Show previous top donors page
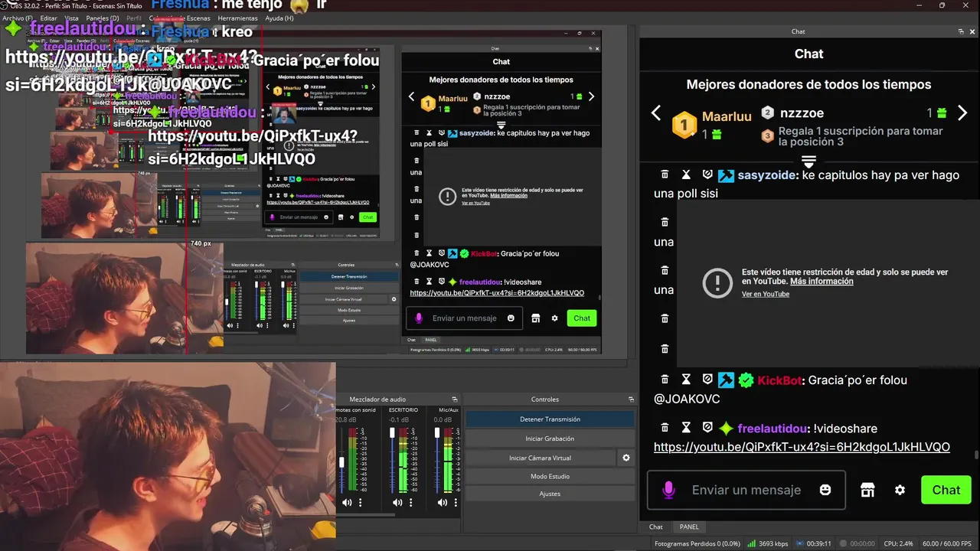Viewport: 980px width, 551px height. point(656,113)
